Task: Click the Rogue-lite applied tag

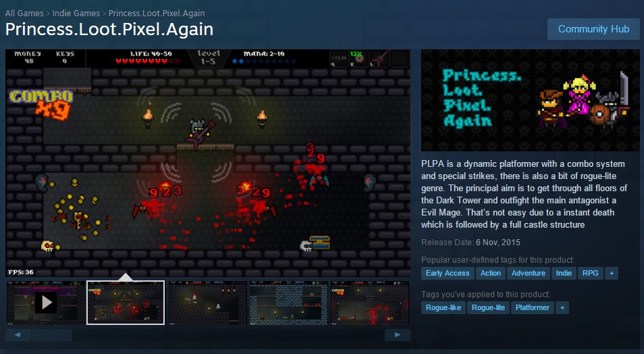Action: pos(488,307)
